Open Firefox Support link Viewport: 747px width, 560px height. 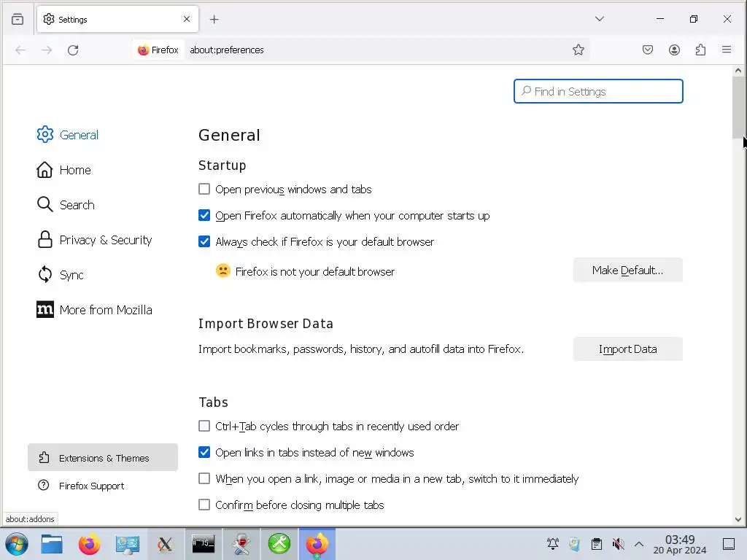(81, 486)
